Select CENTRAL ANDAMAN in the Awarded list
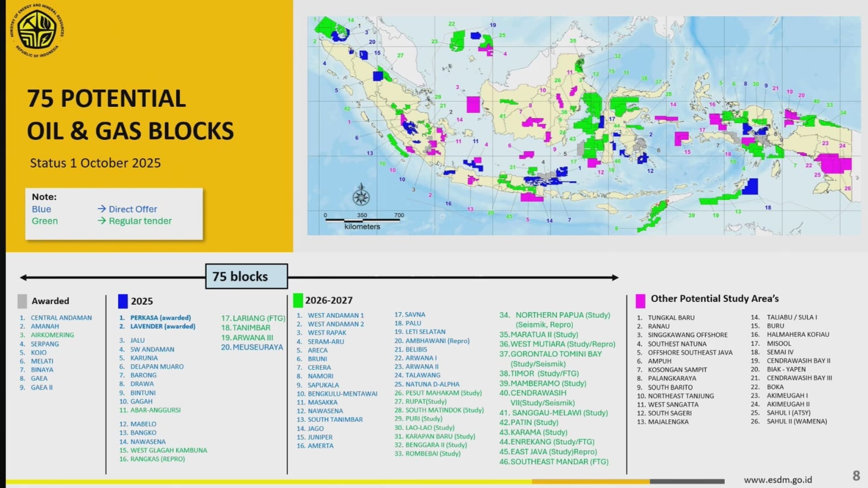 tap(61, 318)
